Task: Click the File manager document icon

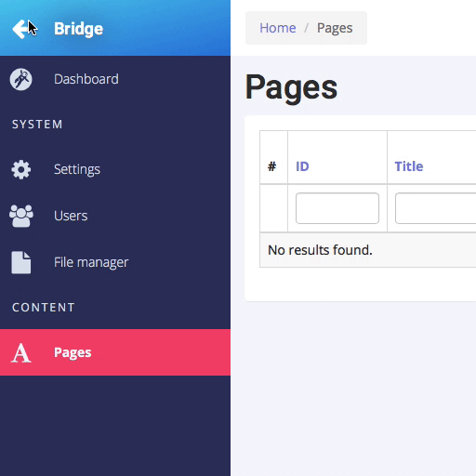Action: pos(21,262)
